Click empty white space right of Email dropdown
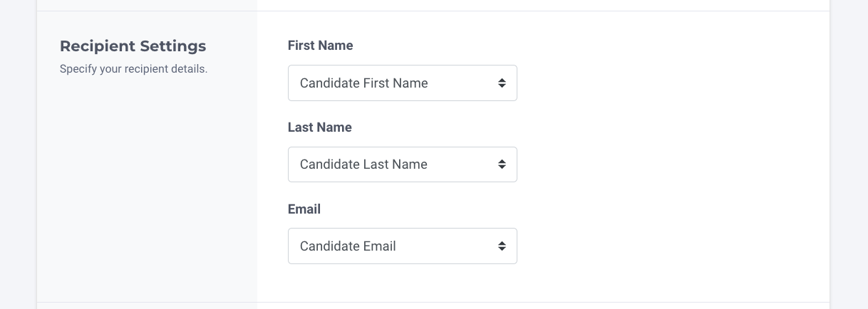The image size is (868, 309). coord(670,246)
